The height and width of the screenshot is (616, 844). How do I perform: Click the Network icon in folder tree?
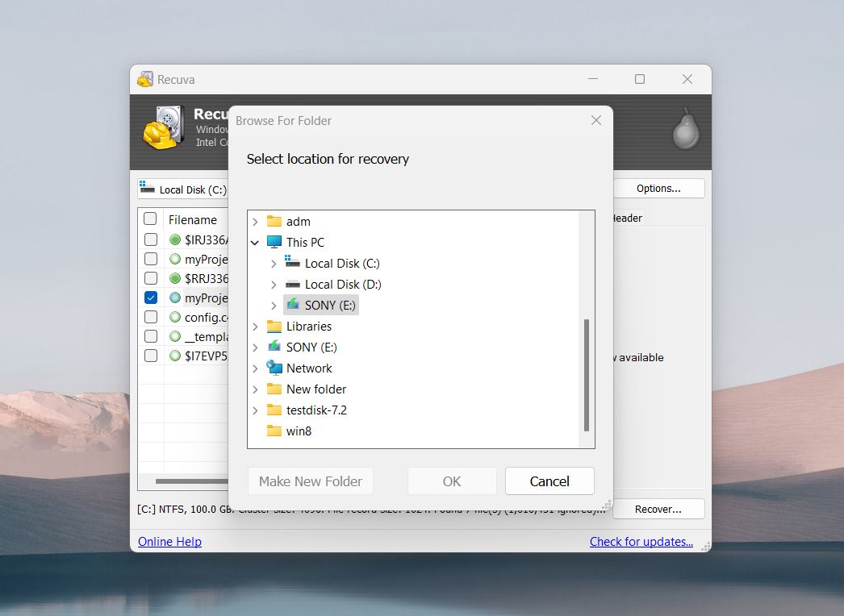[274, 368]
